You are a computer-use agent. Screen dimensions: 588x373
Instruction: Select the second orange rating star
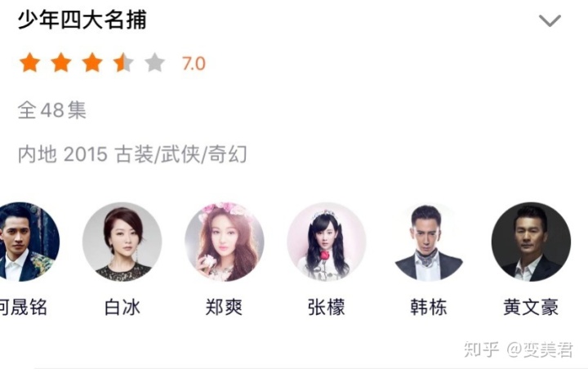pyautogui.click(x=61, y=63)
